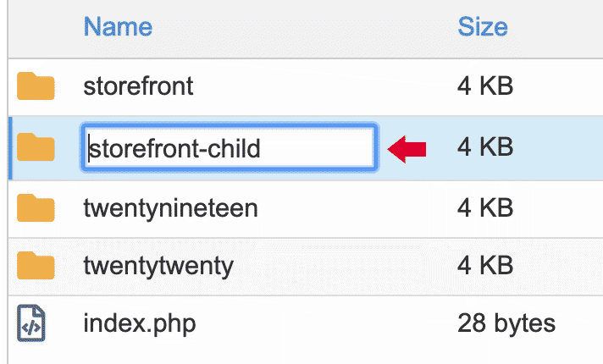Click the storefront folder icon
The height and width of the screenshot is (364, 603).
click(36, 86)
